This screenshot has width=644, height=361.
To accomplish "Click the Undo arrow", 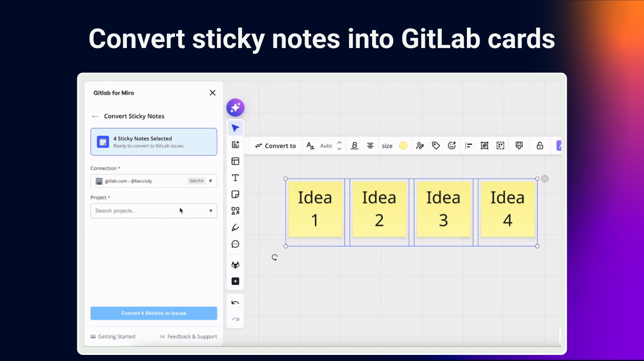I will (235, 303).
